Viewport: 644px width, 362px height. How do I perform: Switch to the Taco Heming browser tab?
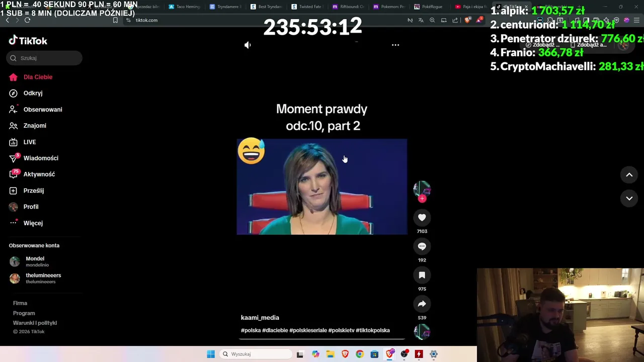point(185,7)
